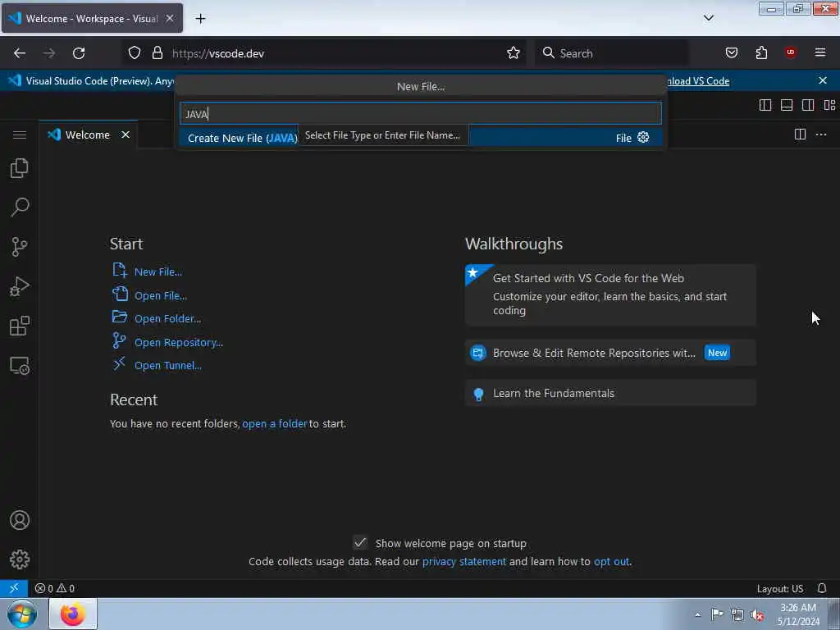Viewport: 840px width, 630px height.
Task: Open Learn the Fundamentals walkthrough
Action: coord(610,393)
